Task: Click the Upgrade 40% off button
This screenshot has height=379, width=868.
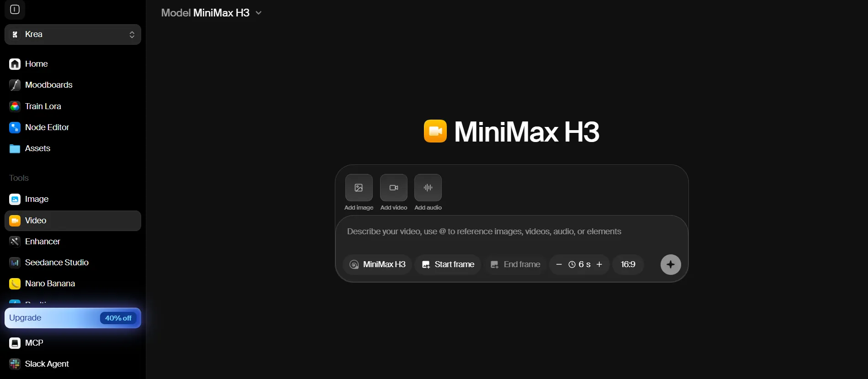Action: [x=73, y=318]
